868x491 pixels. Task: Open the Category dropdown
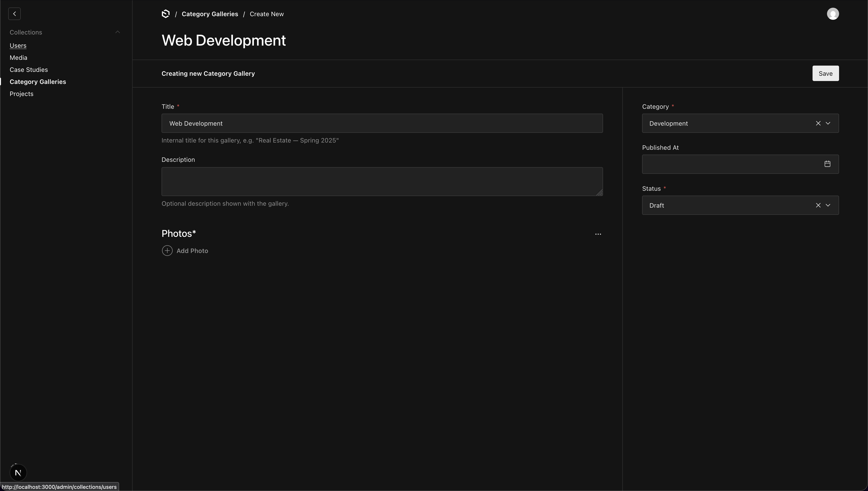(x=828, y=123)
